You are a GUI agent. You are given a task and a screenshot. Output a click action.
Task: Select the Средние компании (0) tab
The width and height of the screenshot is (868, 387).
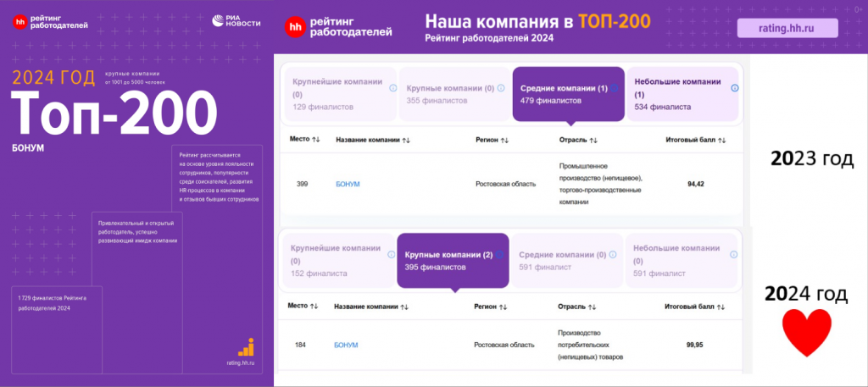coord(567,261)
